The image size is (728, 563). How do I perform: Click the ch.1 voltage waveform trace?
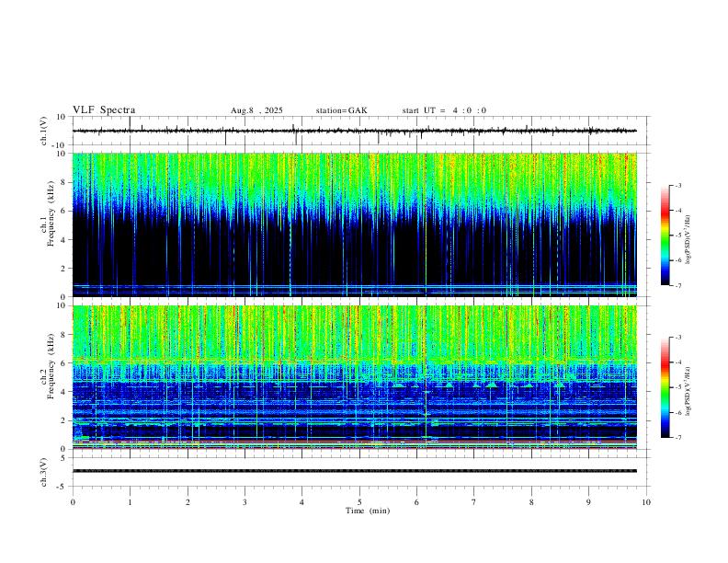pyautogui.click(x=354, y=131)
